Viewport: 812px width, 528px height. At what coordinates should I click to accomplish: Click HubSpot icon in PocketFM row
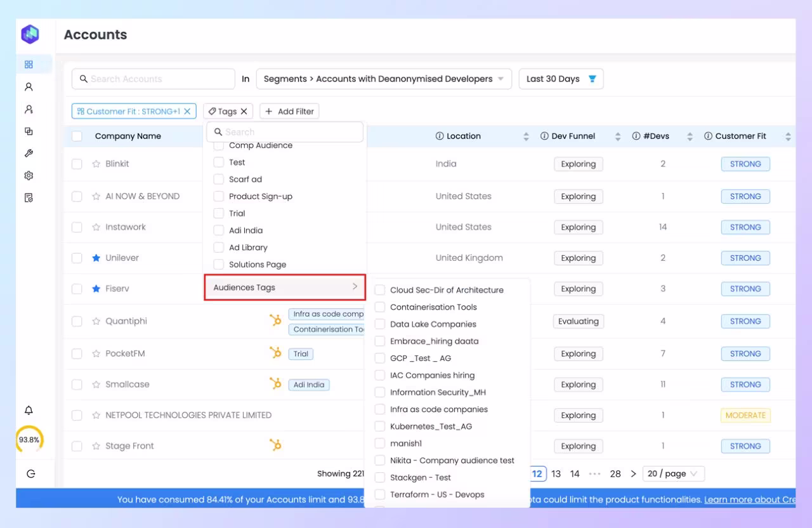275,353
